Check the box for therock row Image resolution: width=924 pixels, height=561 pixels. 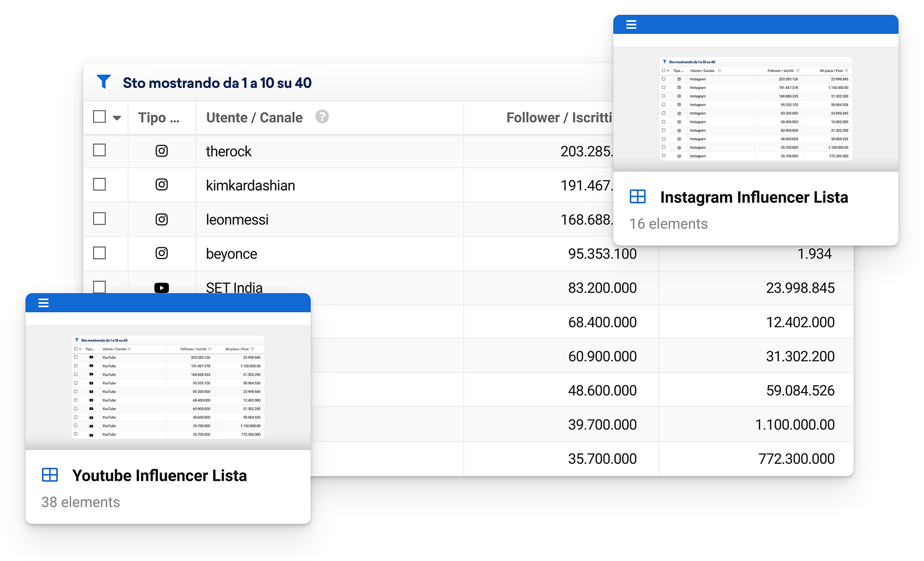tap(100, 150)
